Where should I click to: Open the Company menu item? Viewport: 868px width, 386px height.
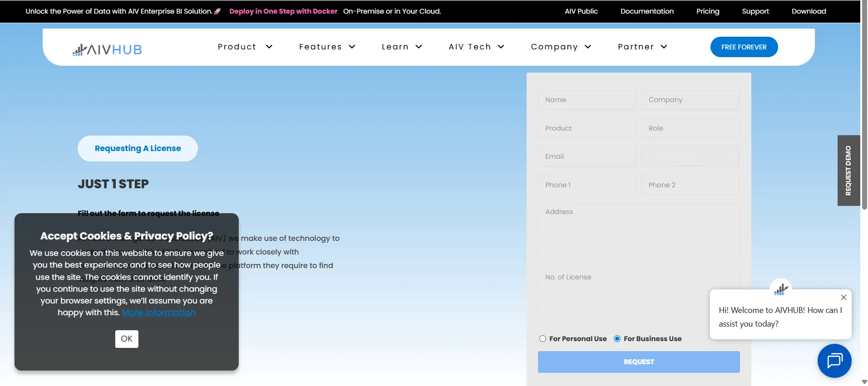554,47
